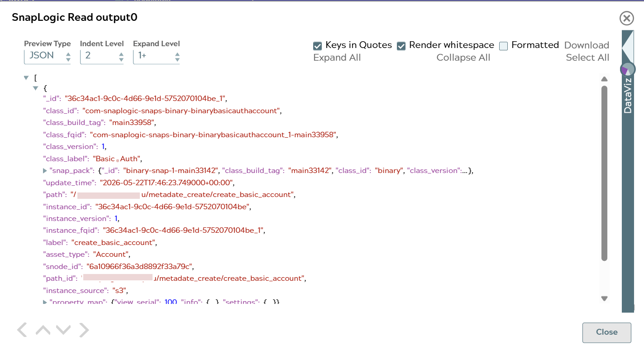Click Select All
This screenshot has width=644, height=351.
point(587,58)
